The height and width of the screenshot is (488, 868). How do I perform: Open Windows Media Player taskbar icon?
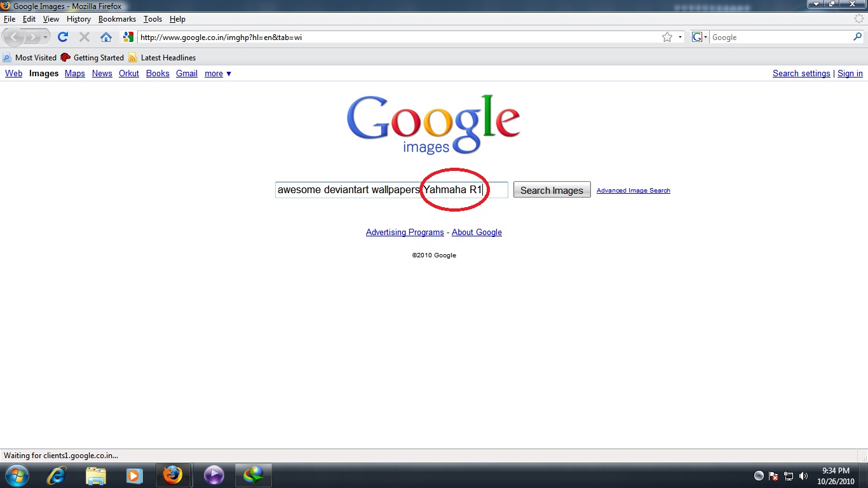(x=133, y=475)
